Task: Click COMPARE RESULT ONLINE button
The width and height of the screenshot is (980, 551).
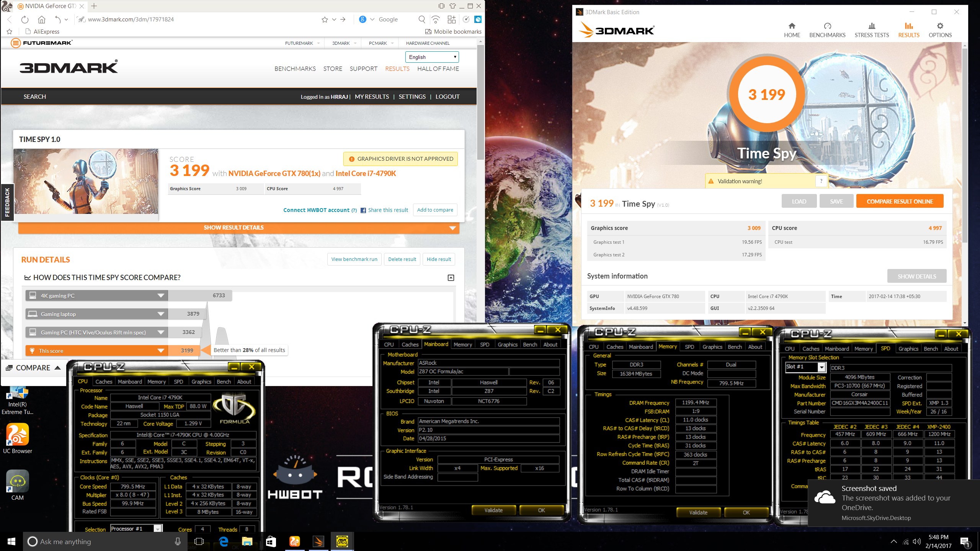Action: [900, 201]
